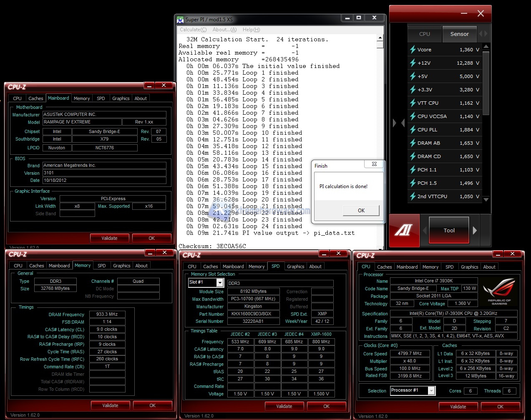531x420 pixels.
Task: Click the DRAM AB lightning bolt icon
Action: tap(413, 143)
